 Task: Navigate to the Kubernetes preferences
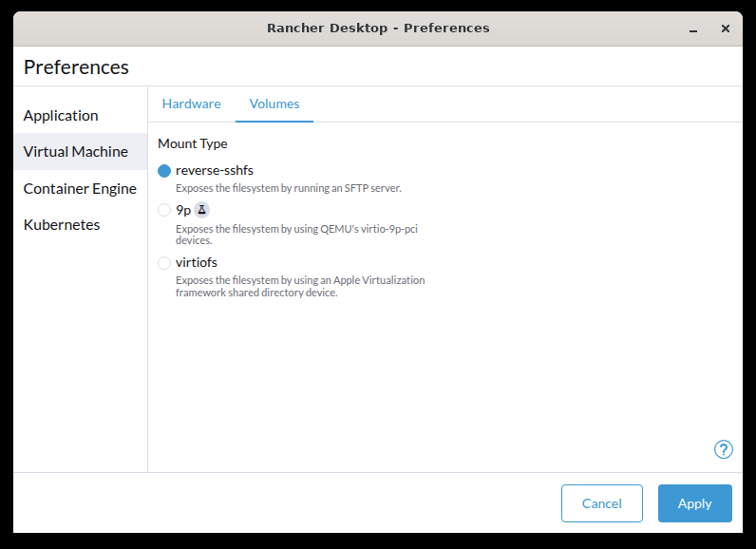[x=62, y=225]
